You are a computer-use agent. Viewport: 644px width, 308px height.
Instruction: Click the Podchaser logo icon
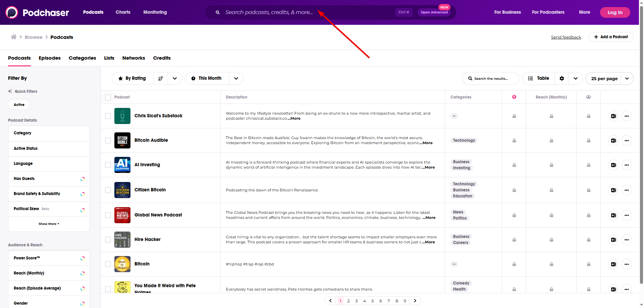point(12,12)
